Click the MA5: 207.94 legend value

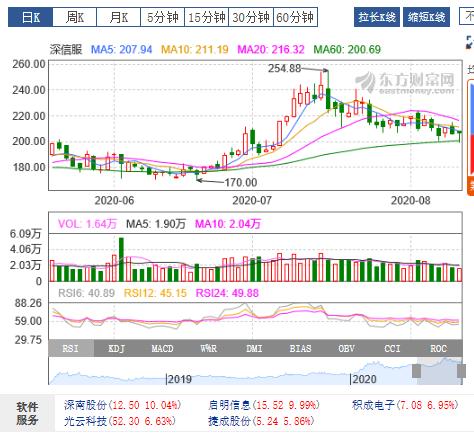click(122, 50)
